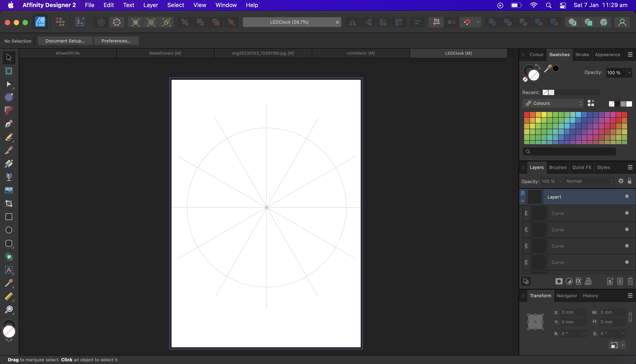The height and width of the screenshot is (364, 636).
Task: Toggle visibility of Layer1
Action: point(628,196)
